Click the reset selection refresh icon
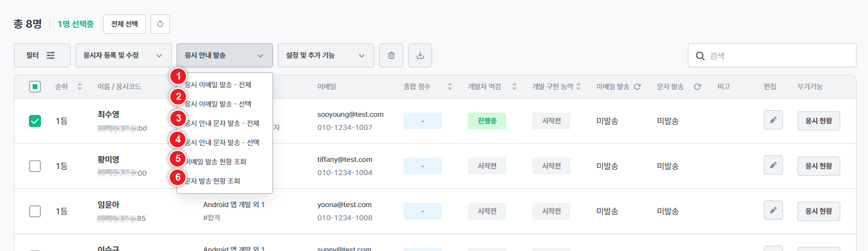The height and width of the screenshot is (251, 868). 160,24
